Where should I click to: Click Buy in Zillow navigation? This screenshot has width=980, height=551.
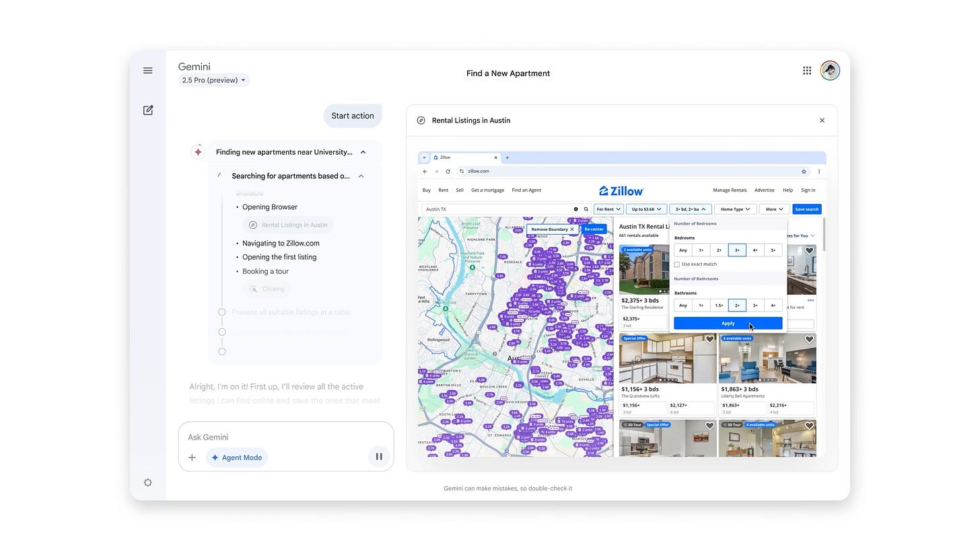point(427,190)
